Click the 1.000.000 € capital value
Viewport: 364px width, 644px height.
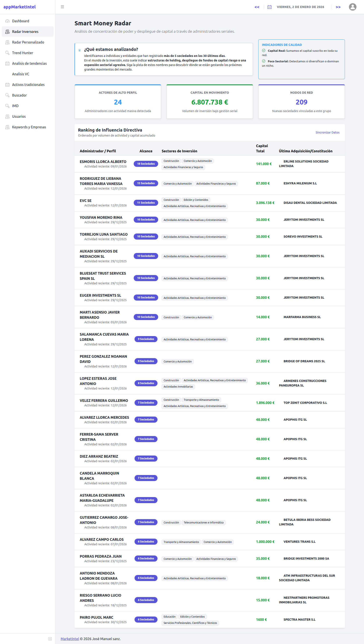tap(265, 542)
